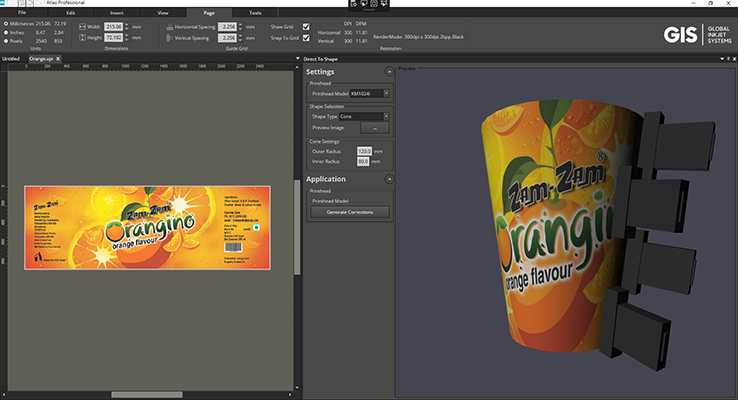Click the canvas scroll-right arrow
The image size is (738, 400).
[290, 394]
